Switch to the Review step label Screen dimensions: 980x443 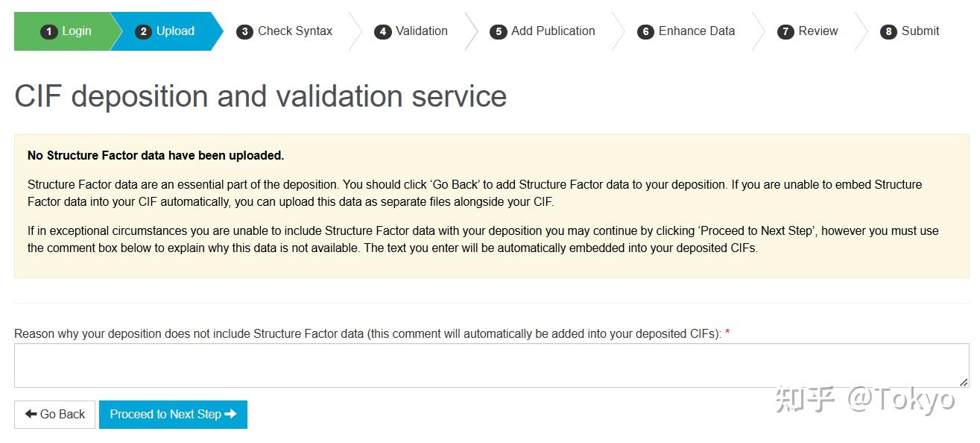pos(818,31)
